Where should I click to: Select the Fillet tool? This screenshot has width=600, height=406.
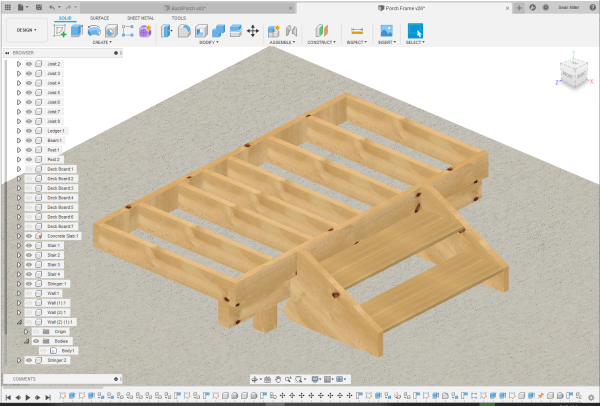coord(184,31)
